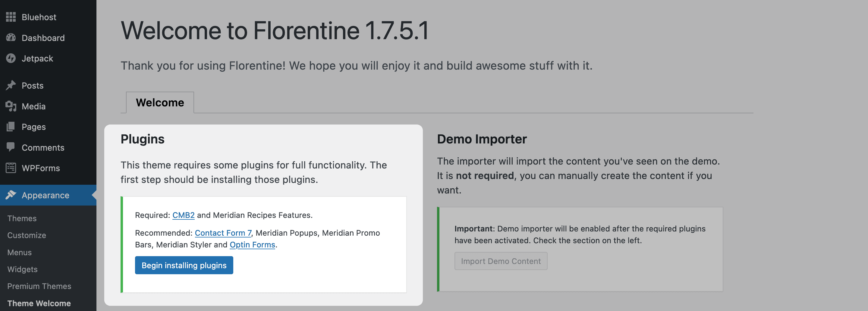
Task: Click Begin installing plugins button
Action: 184,265
